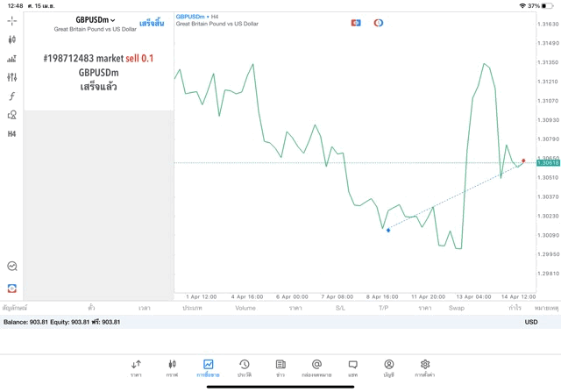Open the การตั้งค่า settings tab
Image resolution: width=561 pixels, height=392 pixels.
point(425,368)
